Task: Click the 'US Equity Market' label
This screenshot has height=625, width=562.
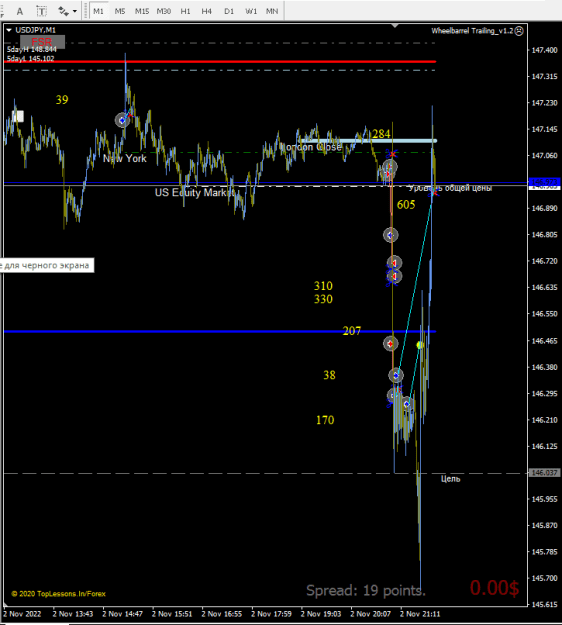Action: [x=195, y=193]
